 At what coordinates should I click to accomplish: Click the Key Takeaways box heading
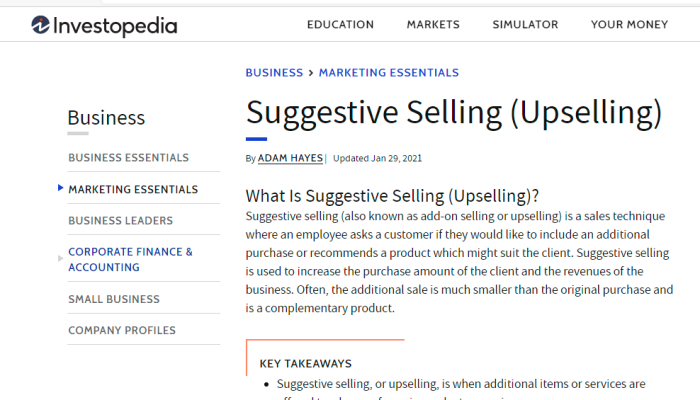(x=306, y=364)
